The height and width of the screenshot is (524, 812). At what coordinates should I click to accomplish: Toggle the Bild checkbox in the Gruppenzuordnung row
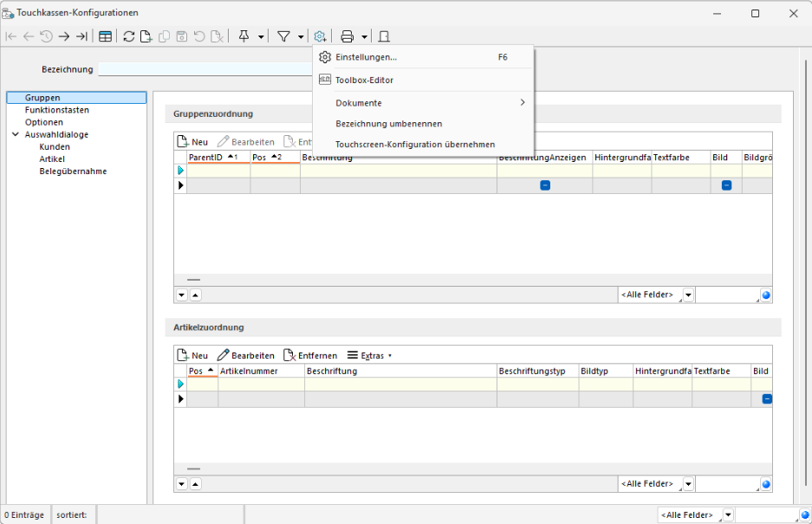pyautogui.click(x=726, y=185)
